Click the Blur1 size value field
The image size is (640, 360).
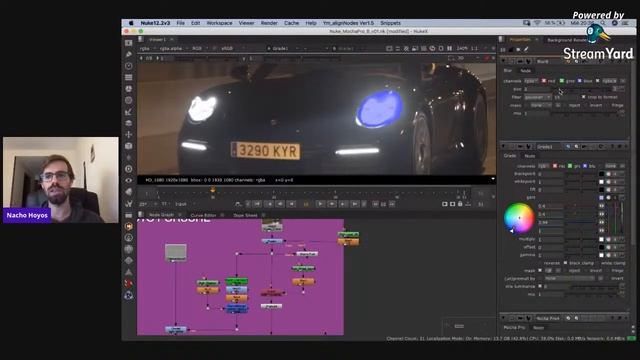point(538,89)
